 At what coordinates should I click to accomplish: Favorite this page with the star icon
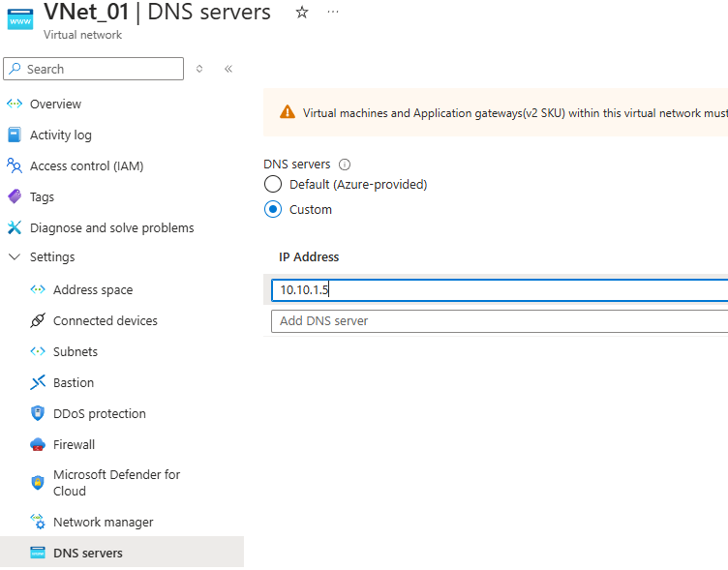302,12
